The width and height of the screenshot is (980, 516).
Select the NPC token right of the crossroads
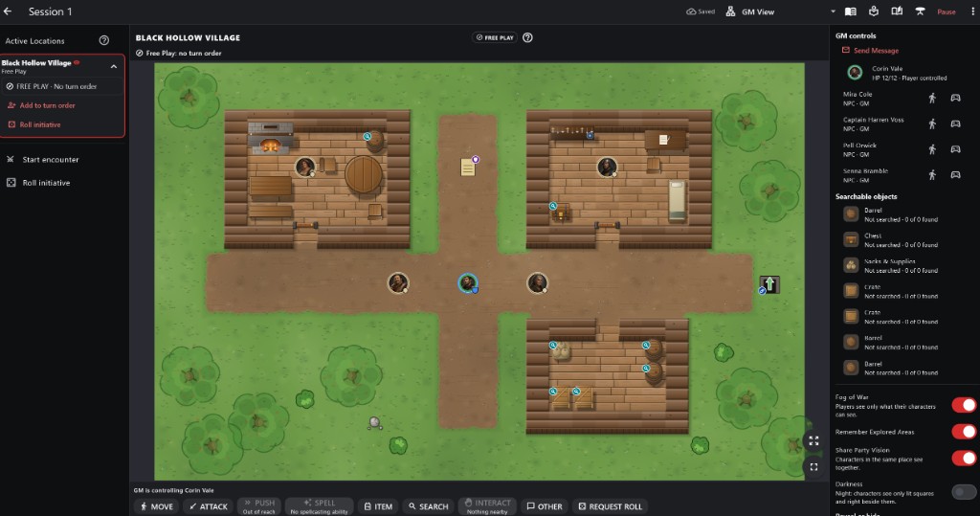[537, 282]
